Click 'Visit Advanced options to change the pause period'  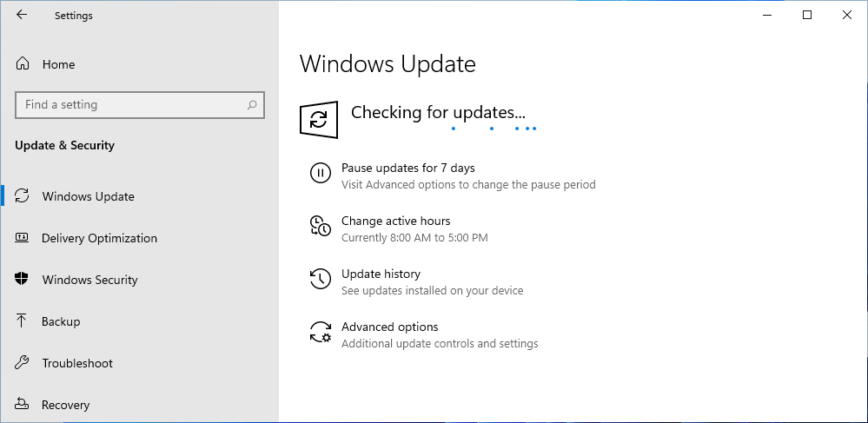(x=468, y=184)
